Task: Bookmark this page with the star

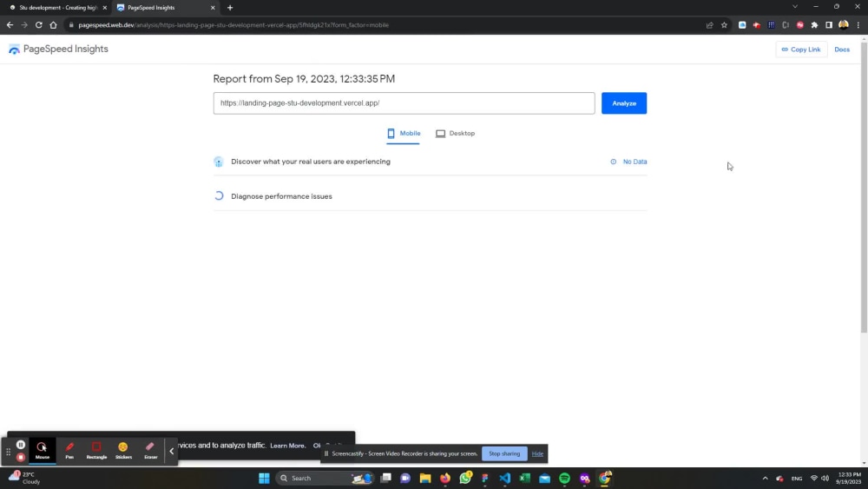Action: point(724,25)
